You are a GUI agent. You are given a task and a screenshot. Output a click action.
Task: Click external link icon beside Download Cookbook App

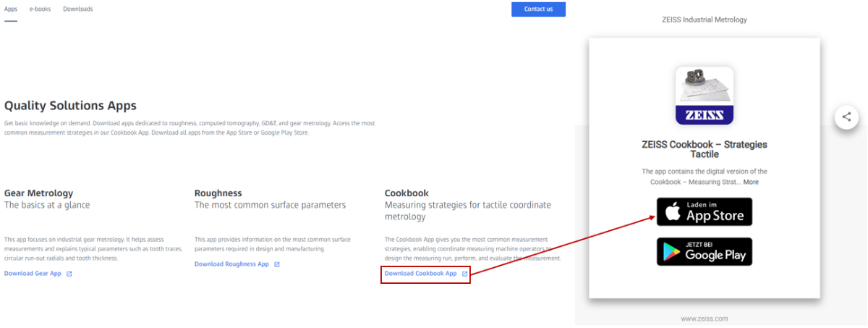(464, 274)
